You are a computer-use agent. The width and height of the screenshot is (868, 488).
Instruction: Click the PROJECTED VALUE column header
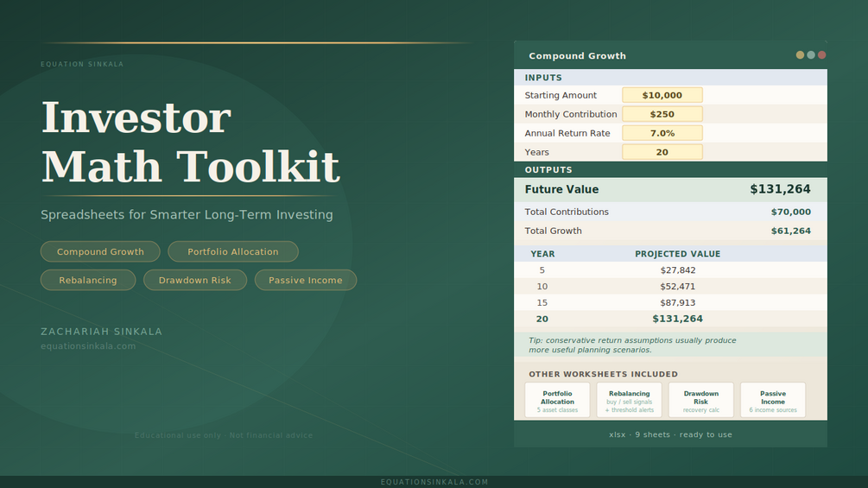tap(678, 254)
